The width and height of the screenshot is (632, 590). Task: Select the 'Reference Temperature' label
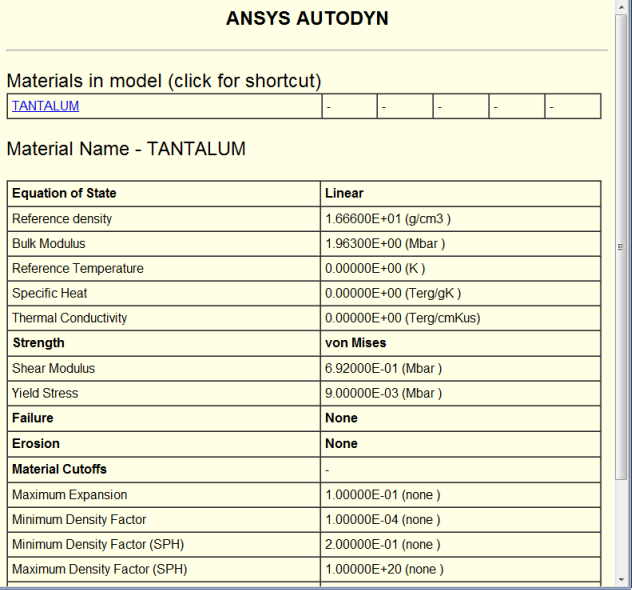[78, 268]
